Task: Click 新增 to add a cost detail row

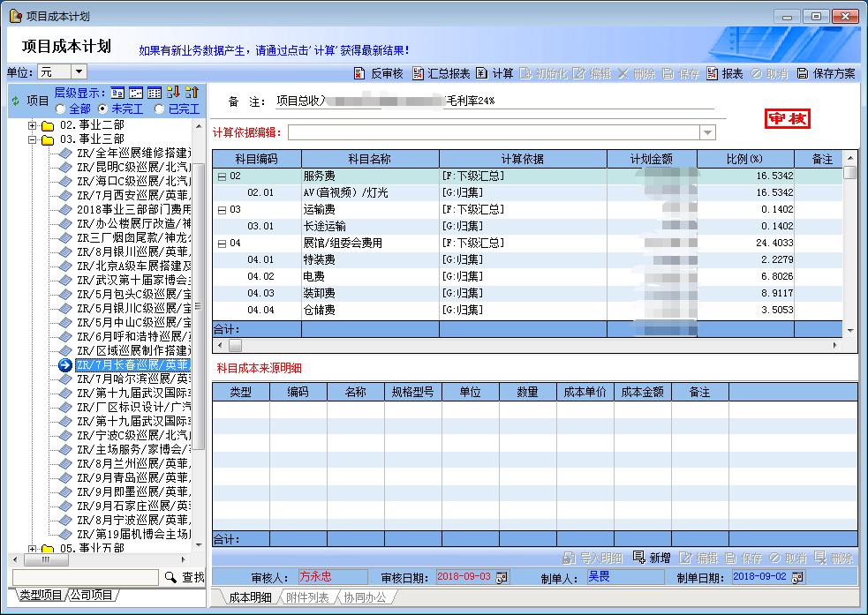Action: 652,558
